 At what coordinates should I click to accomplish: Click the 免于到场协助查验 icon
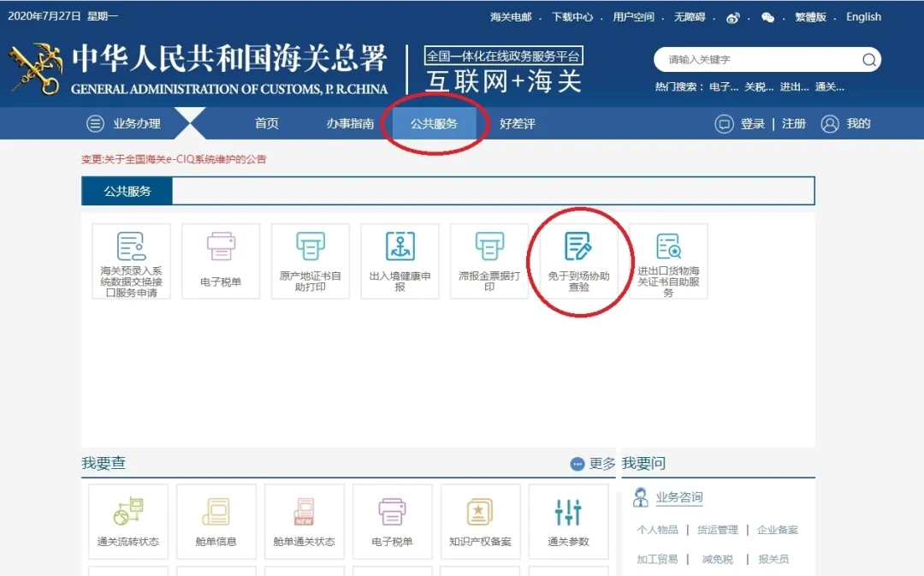click(578, 247)
